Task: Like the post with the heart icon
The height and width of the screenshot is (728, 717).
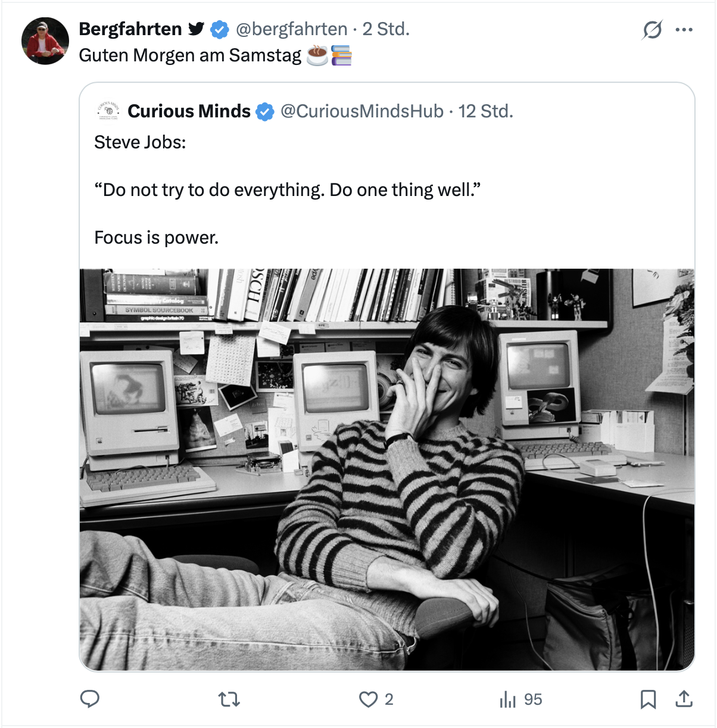Action: pos(369,699)
